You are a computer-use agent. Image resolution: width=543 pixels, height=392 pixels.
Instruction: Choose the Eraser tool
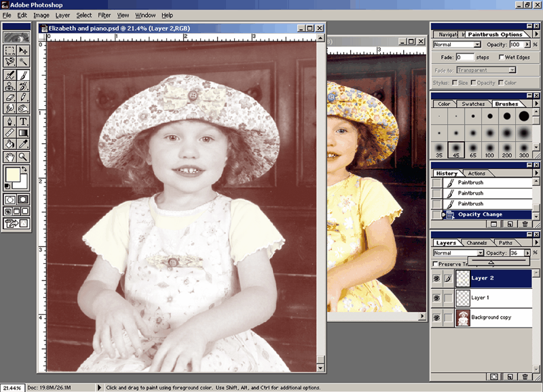[10, 97]
